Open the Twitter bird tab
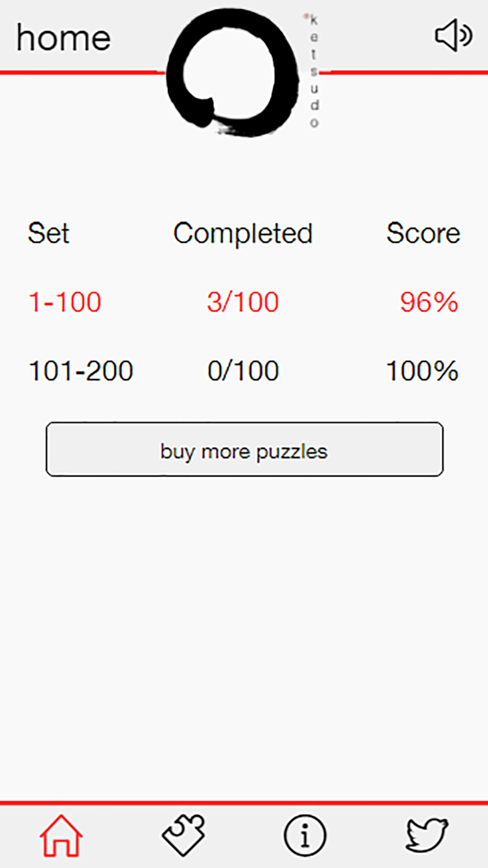This screenshot has height=868, width=488. 427,835
